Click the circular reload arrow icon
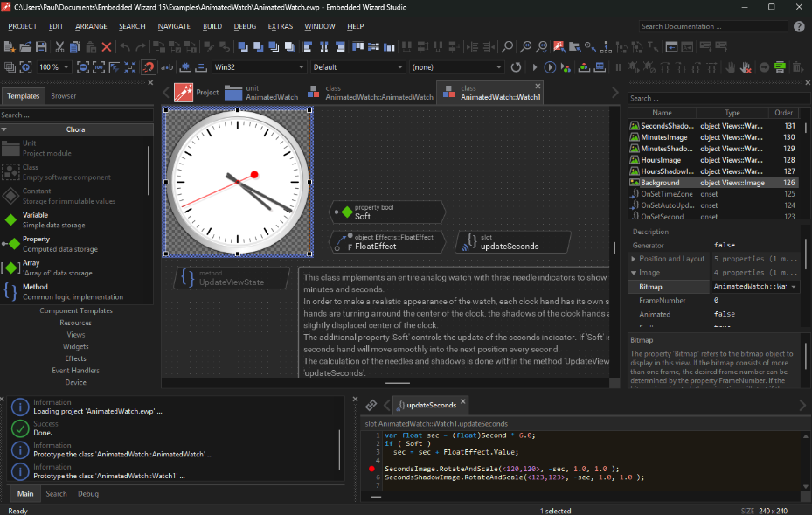The width and height of the screenshot is (812, 515). (x=516, y=66)
